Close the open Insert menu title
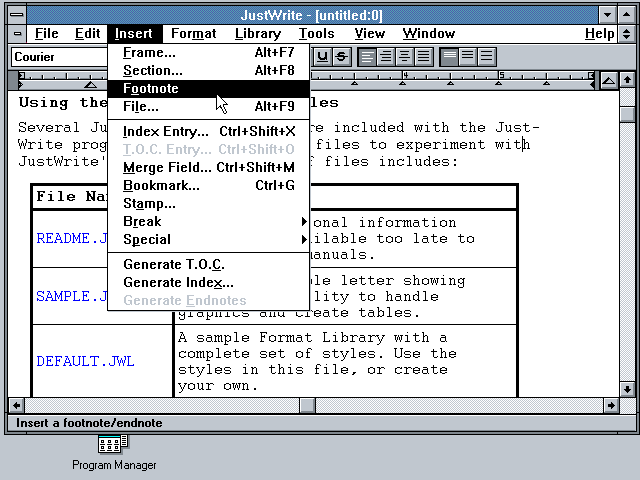 pos(134,33)
